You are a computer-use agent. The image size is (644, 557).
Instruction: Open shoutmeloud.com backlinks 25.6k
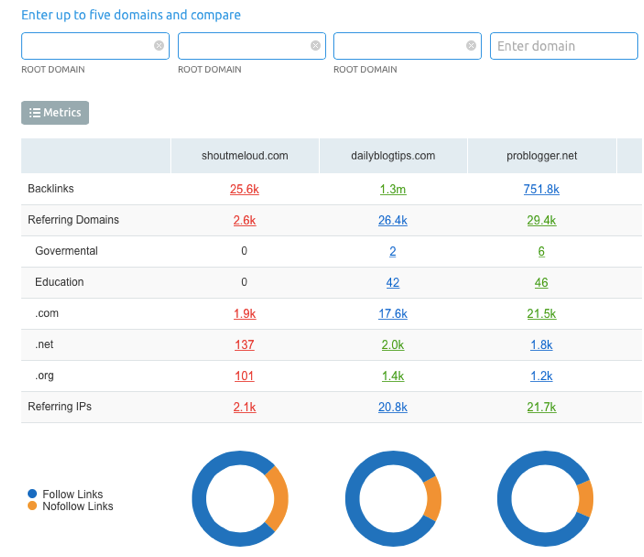point(244,189)
